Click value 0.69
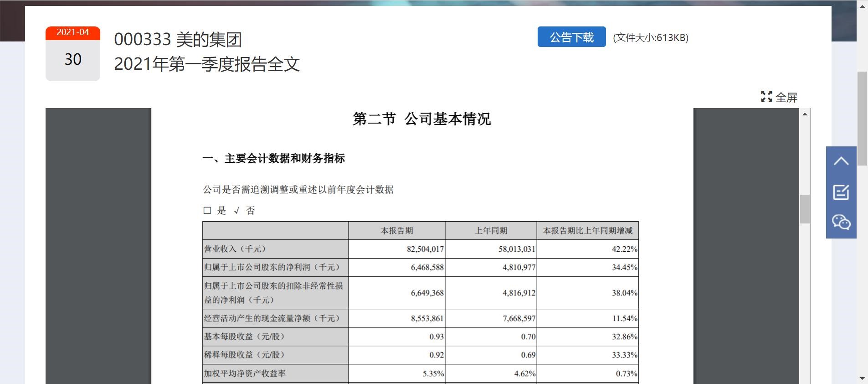This screenshot has width=868, height=384. (529, 355)
